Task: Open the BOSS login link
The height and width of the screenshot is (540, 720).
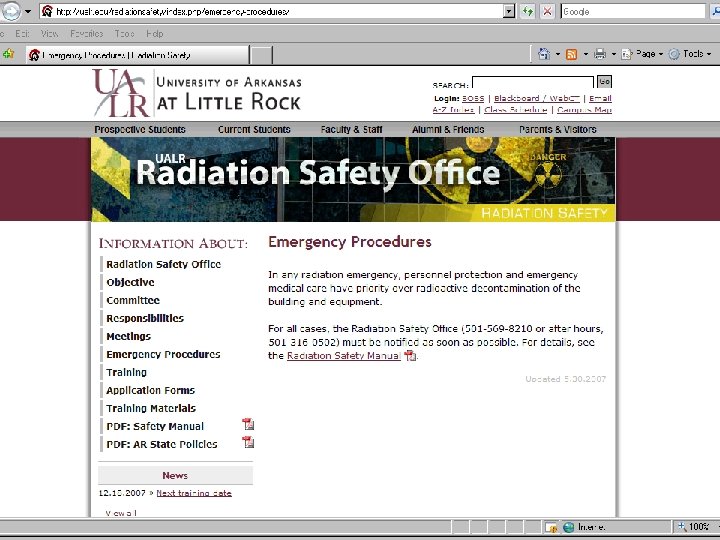Action: point(473,98)
